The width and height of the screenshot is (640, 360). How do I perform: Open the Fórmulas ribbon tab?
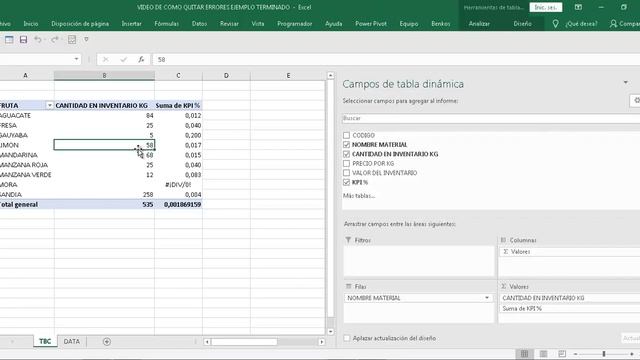click(167, 24)
